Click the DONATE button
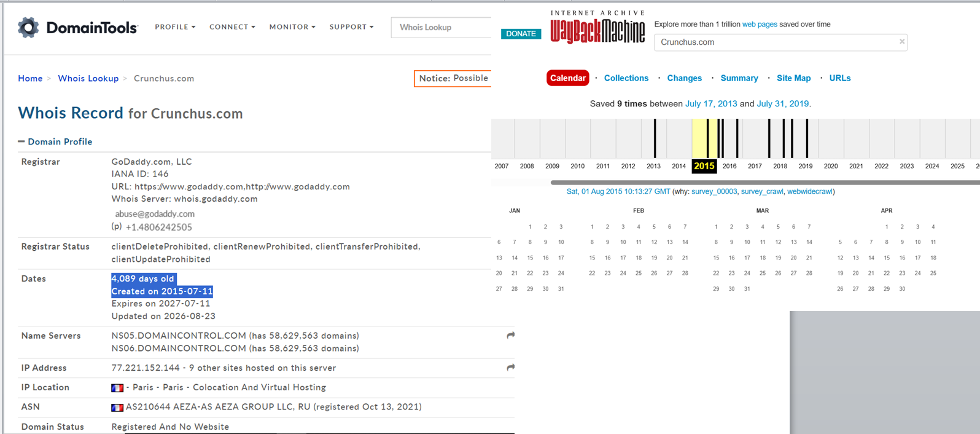The height and width of the screenshot is (434, 980). (x=521, y=34)
